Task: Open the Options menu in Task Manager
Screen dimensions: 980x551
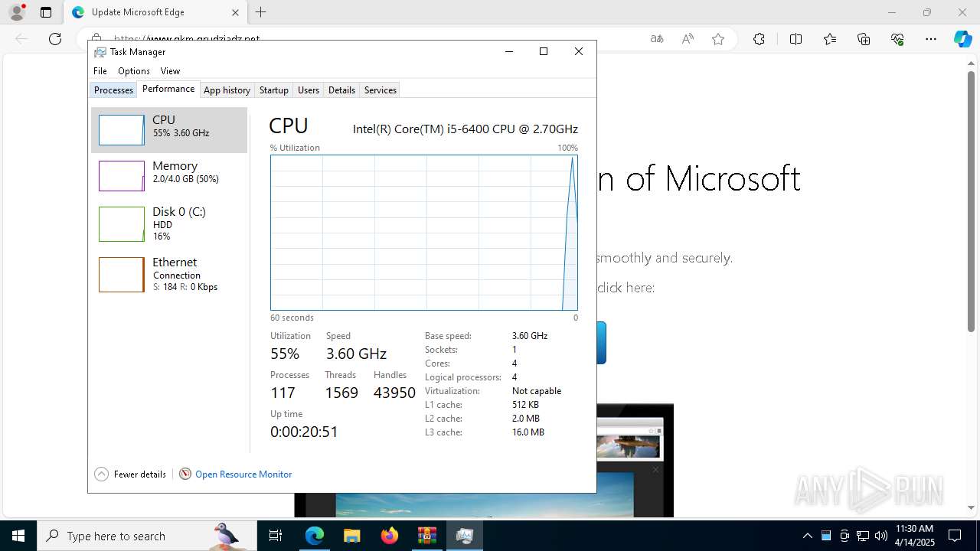Action: click(x=134, y=71)
